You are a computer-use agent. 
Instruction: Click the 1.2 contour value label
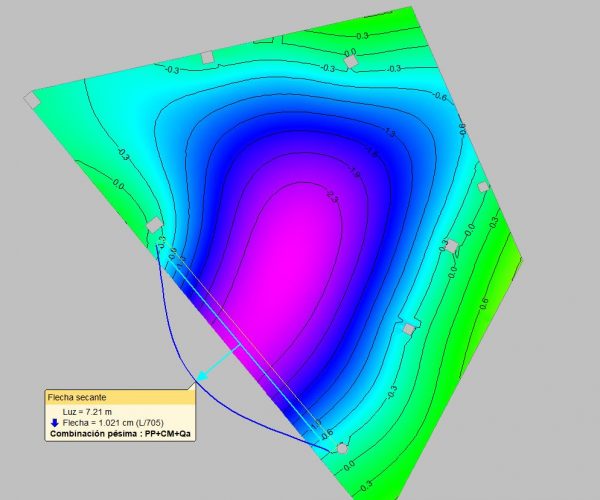391,131
